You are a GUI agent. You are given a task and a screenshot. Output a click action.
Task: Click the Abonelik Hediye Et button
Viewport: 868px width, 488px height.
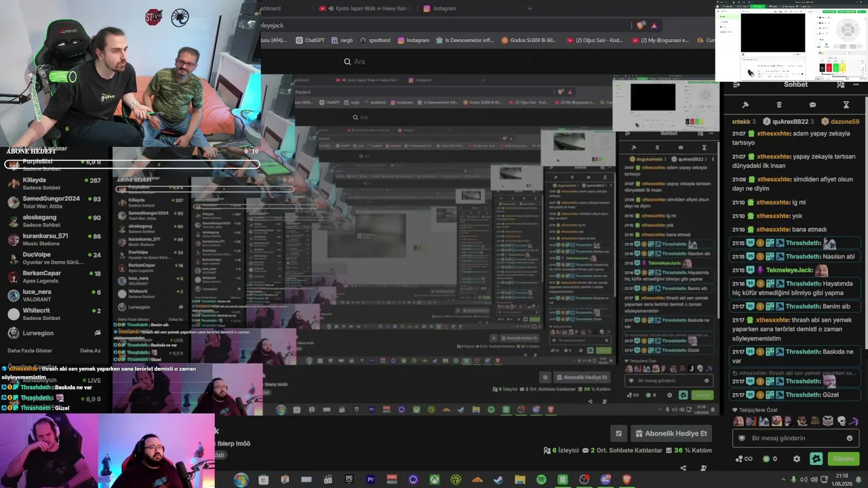tap(671, 433)
